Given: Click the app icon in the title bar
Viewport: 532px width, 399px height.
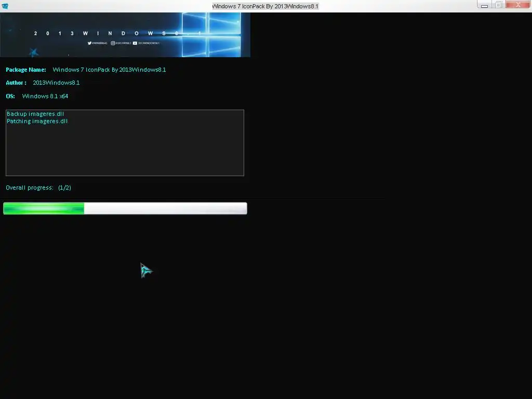Looking at the screenshot, I should click(5, 6).
